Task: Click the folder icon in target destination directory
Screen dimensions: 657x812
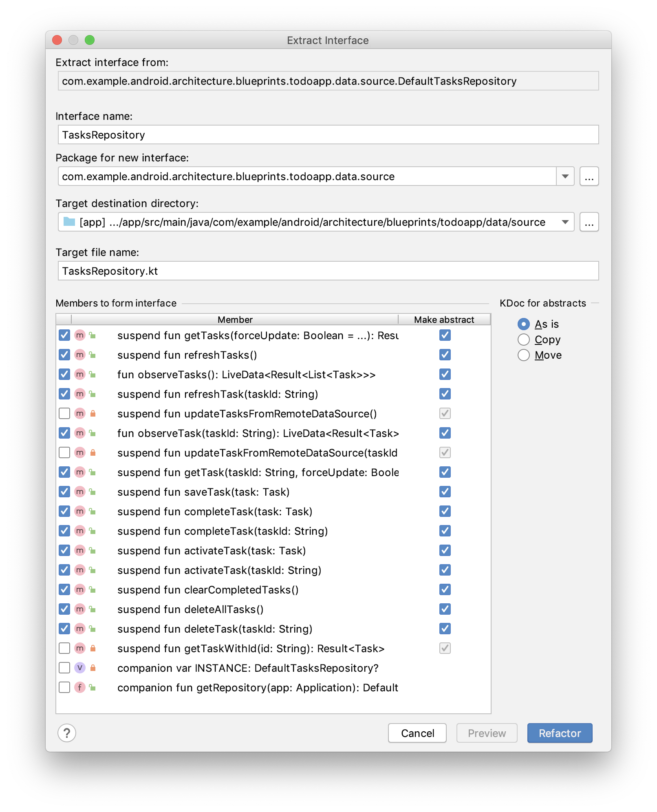Action: 69,222
